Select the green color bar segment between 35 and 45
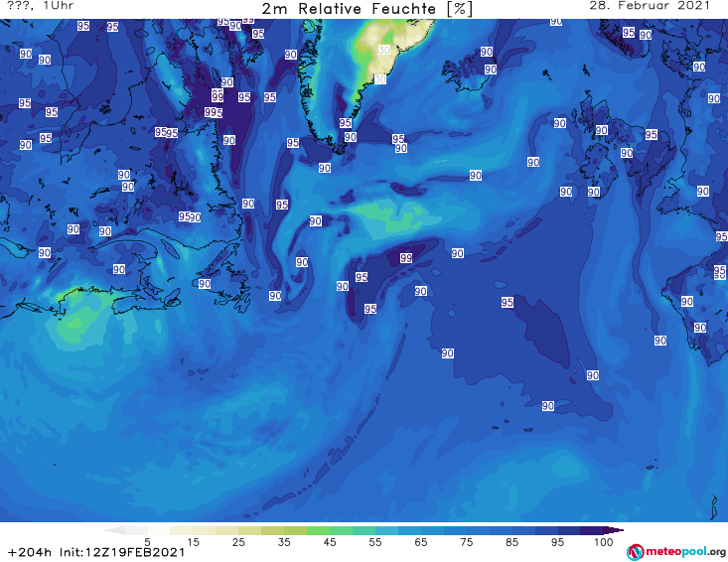This screenshot has height=562, width=728. click(x=318, y=530)
